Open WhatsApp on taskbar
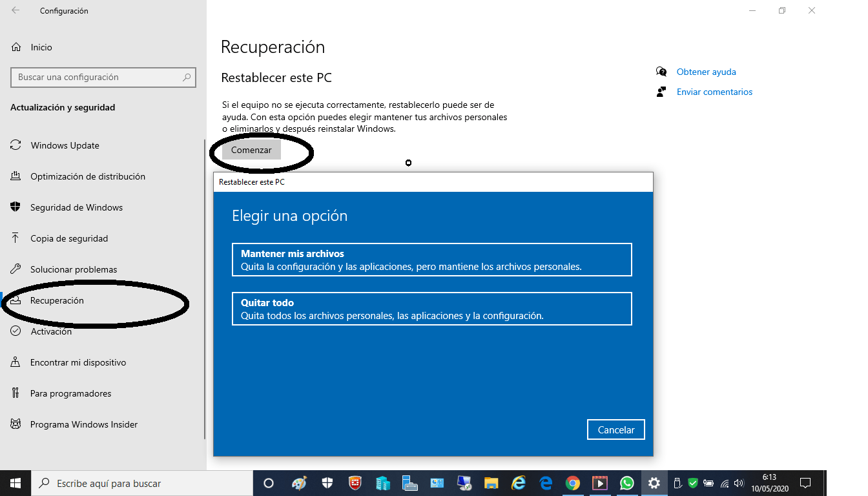868x496 pixels. (x=627, y=483)
